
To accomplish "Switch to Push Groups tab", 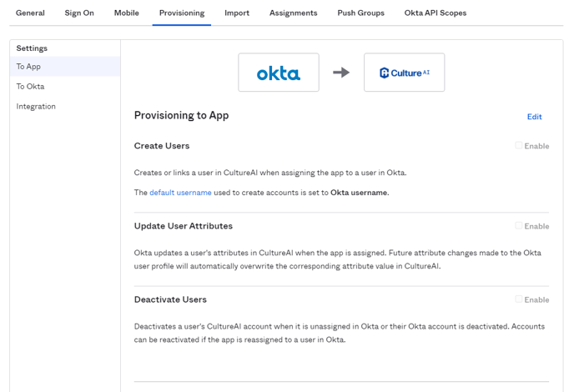I will pyautogui.click(x=360, y=13).
